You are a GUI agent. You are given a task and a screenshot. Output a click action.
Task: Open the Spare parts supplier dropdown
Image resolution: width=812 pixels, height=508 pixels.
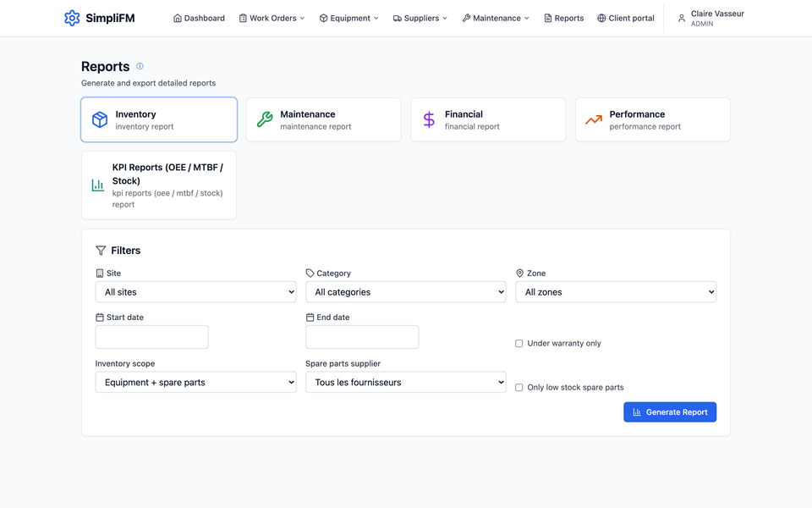[406, 382]
